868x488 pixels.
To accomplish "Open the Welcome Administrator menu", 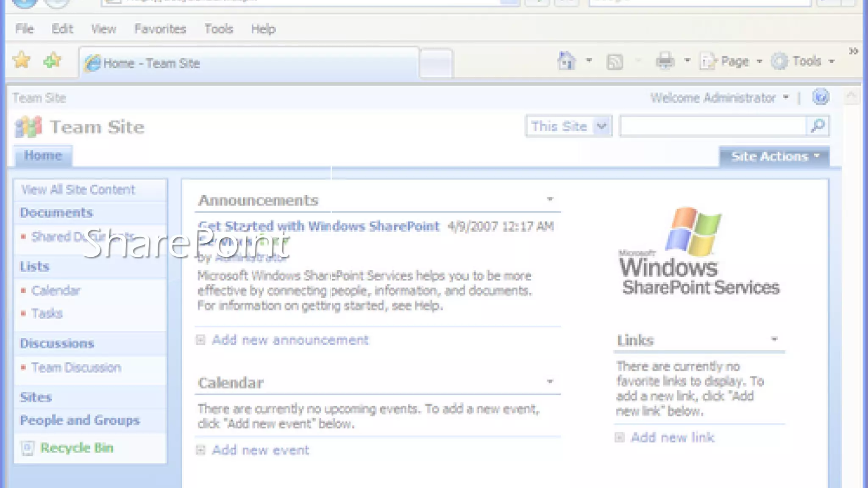I will (719, 98).
